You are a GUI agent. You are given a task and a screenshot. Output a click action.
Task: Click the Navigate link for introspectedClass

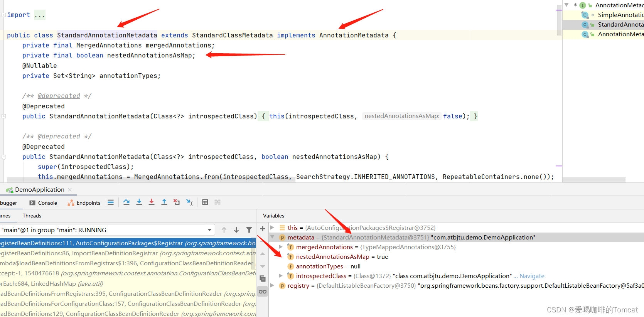(532, 276)
